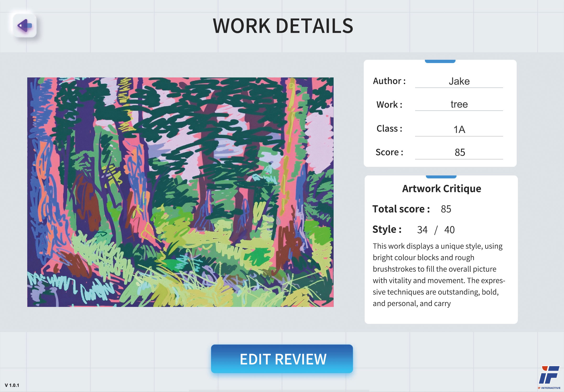
Task: Click the Total score label
Action: (401, 209)
